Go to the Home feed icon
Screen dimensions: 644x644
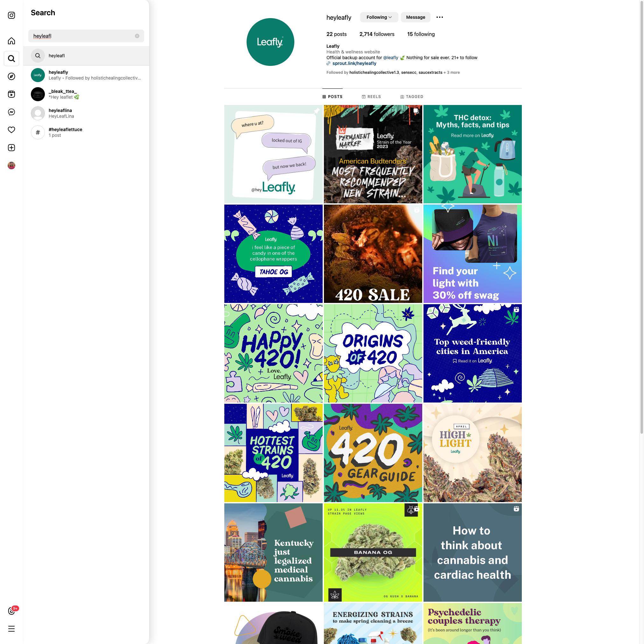pos(11,41)
